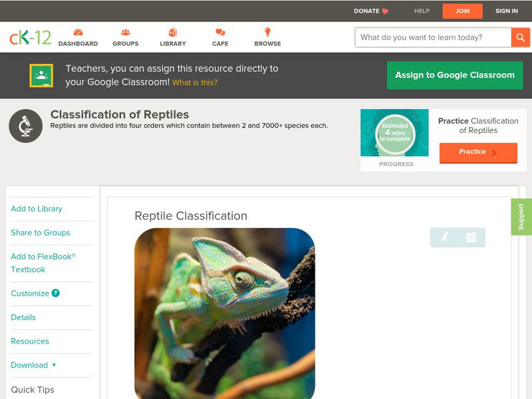The width and height of the screenshot is (532, 399).
Task: Focus the search input field
Action: (433, 37)
